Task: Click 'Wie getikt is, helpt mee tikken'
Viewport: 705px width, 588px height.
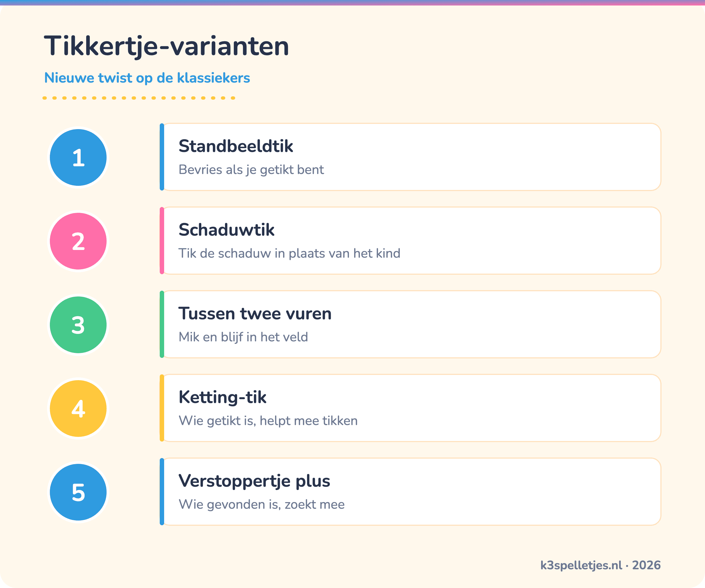Action: 268,421
